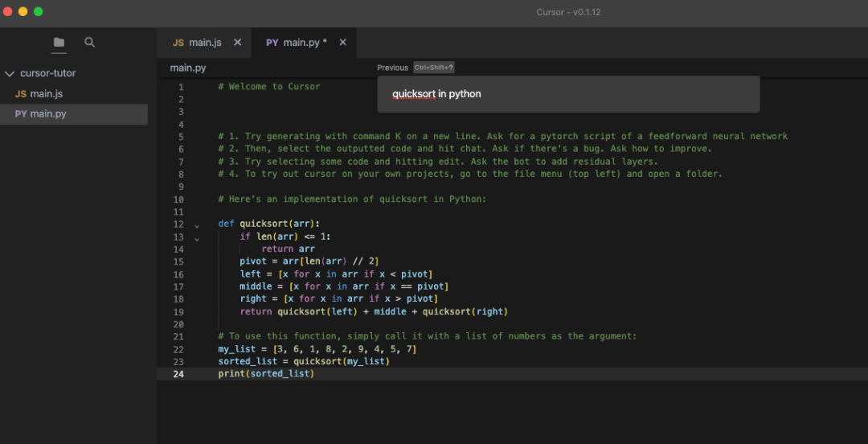Open the search magnifier icon in sidebar
Screen dimensions: 868x444
90,42
